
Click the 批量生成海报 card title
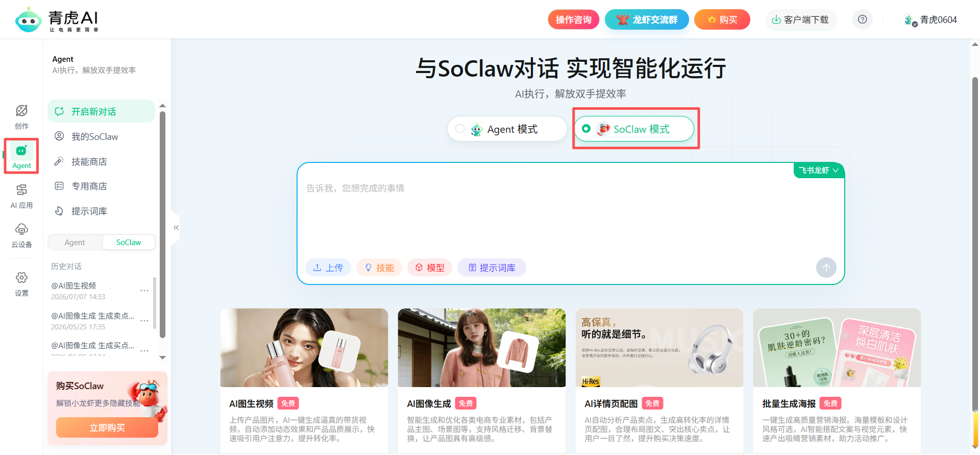[x=789, y=403]
